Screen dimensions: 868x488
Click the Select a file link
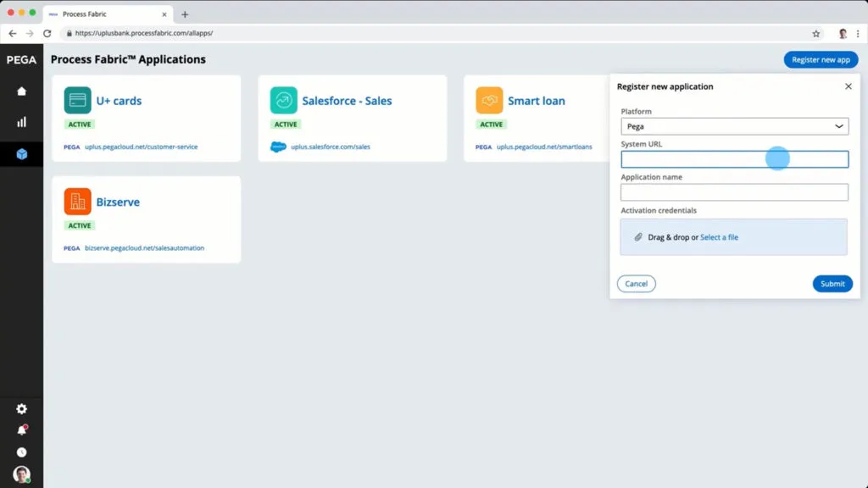[719, 237]
